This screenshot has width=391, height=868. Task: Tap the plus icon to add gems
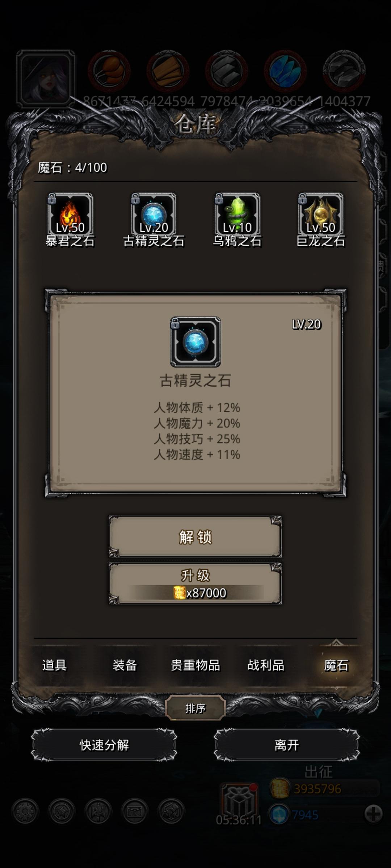pyautogui.click(x=373, y=814)
